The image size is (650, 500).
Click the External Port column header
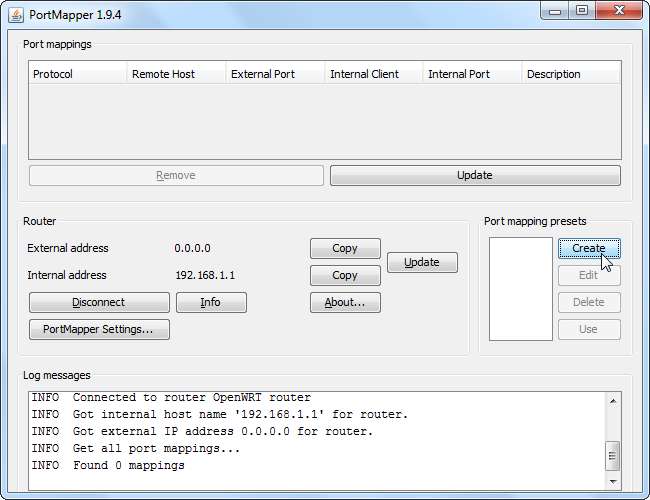(275, 74)
